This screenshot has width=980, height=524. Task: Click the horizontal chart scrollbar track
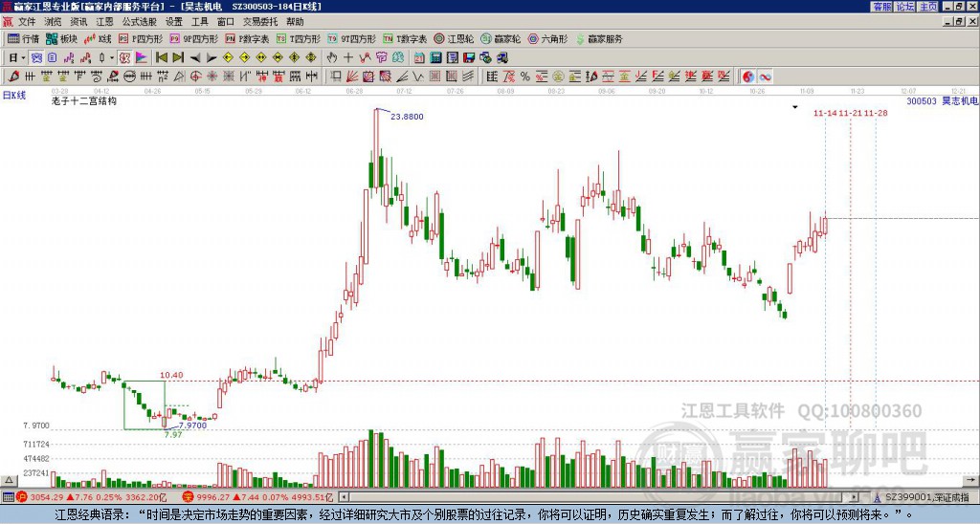[x=600, y=497]
